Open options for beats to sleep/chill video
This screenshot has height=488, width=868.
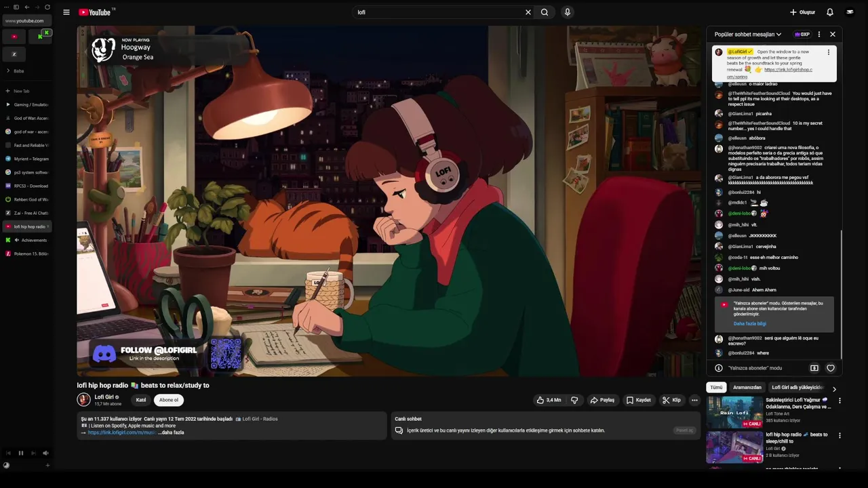point(840,436)
